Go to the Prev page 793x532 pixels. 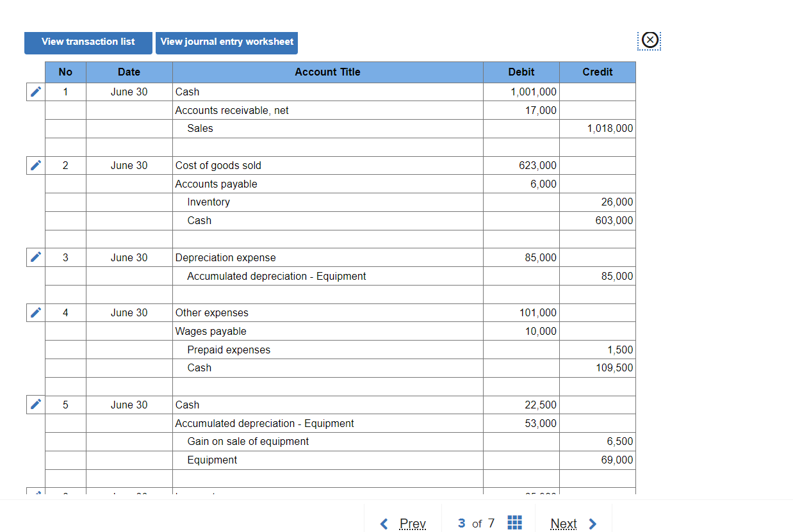point(413,524)
